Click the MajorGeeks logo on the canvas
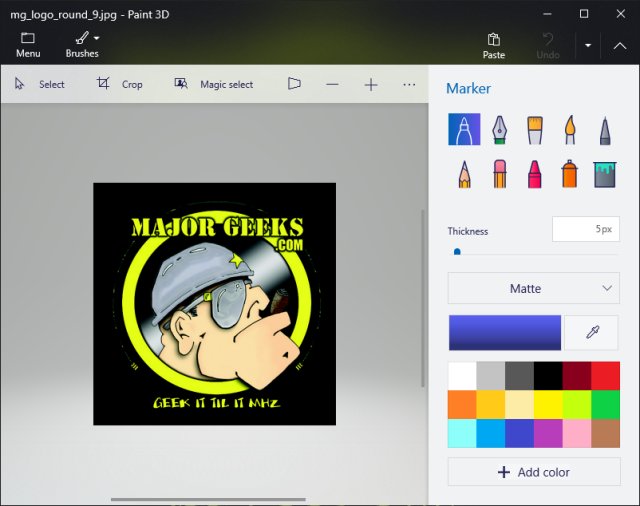640x506 pixels. pos(215,304)
